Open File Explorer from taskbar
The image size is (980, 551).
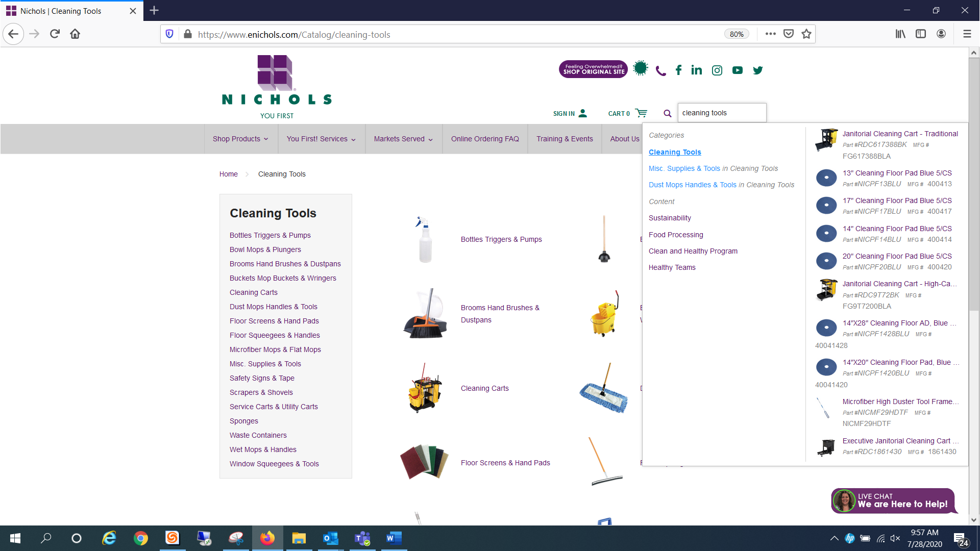[x=299, y=538]
